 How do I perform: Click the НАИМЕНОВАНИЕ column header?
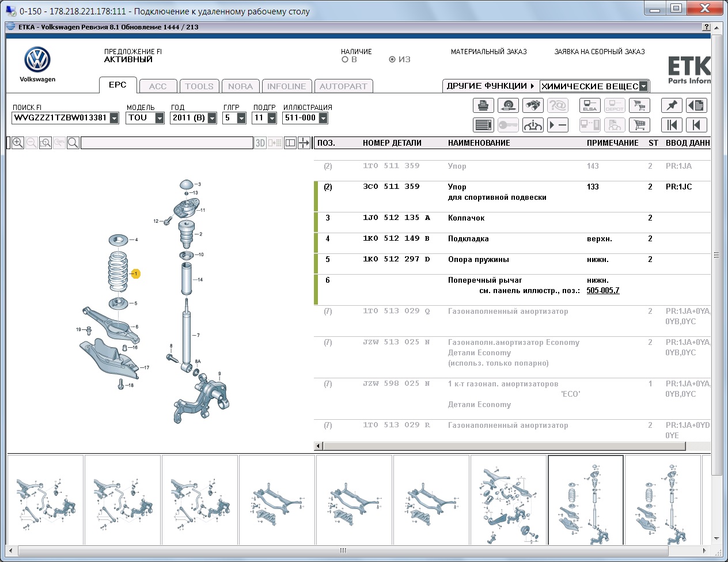click(x=479, y=143)
